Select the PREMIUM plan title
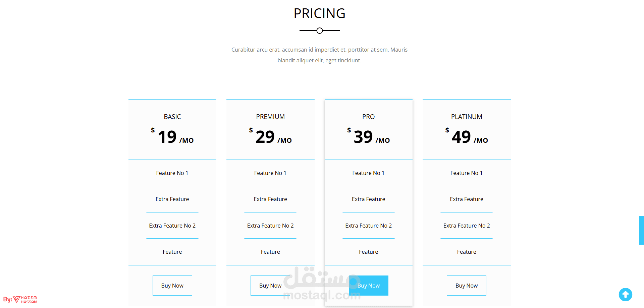This screenshot has height=308, width=644. pos(270,117)
